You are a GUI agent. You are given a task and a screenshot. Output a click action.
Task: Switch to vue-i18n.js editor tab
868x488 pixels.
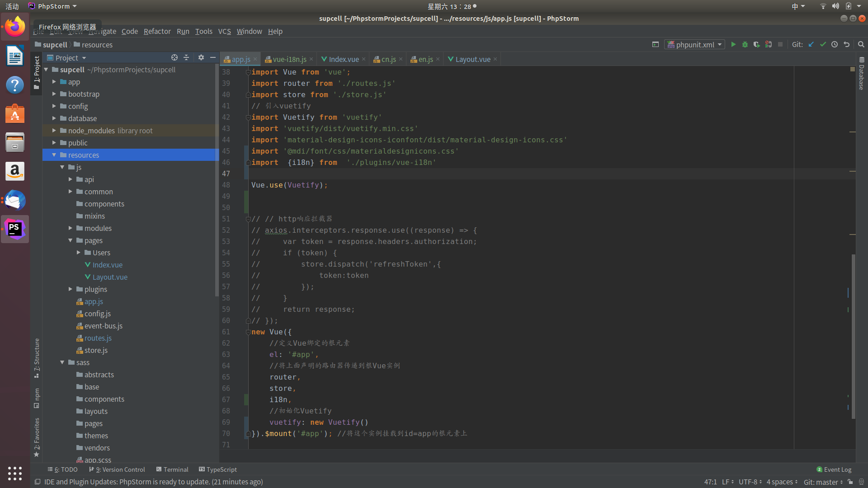click(x=288, y=59)
